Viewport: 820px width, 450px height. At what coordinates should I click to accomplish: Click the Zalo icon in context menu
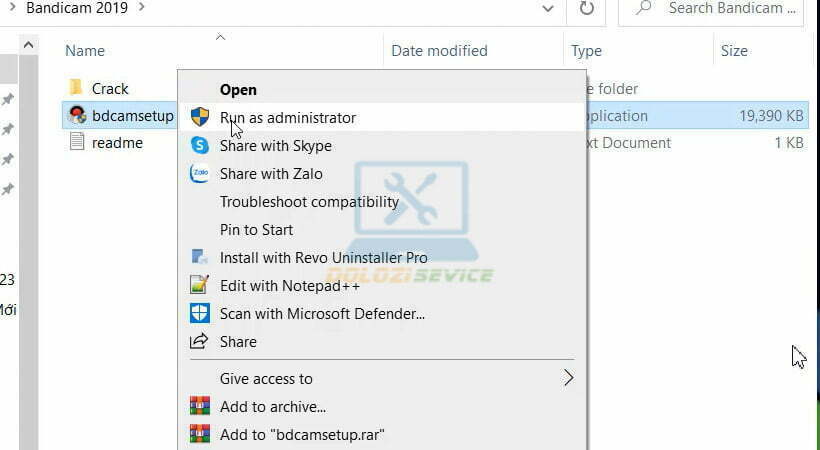click(x=199, y=173)
